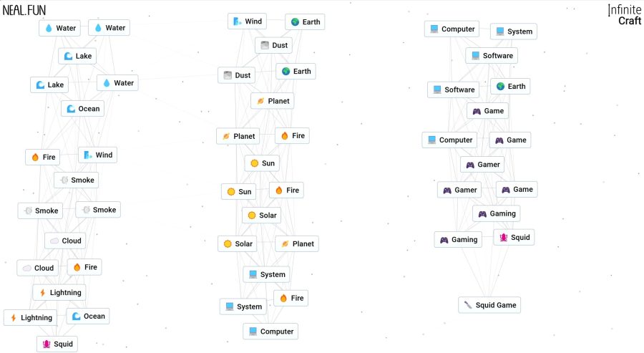Click the globe icon on Earth beside Software

click(x=500, y=87)
